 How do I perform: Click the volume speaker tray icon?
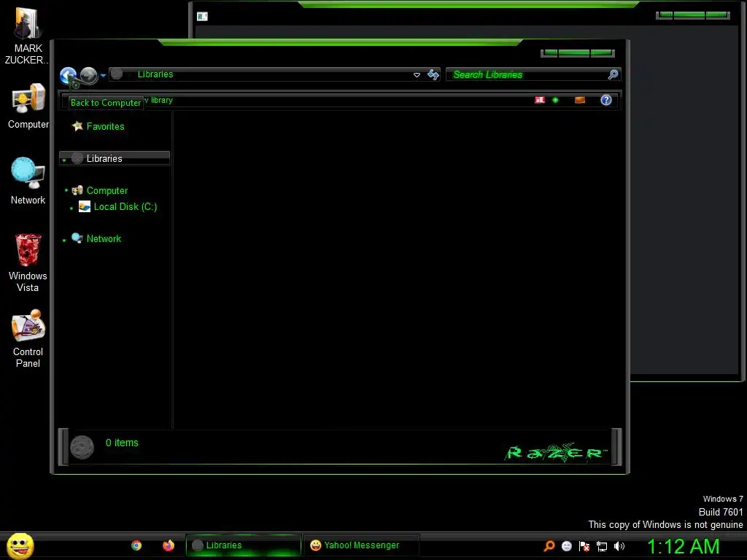click(x=619, y=546)
